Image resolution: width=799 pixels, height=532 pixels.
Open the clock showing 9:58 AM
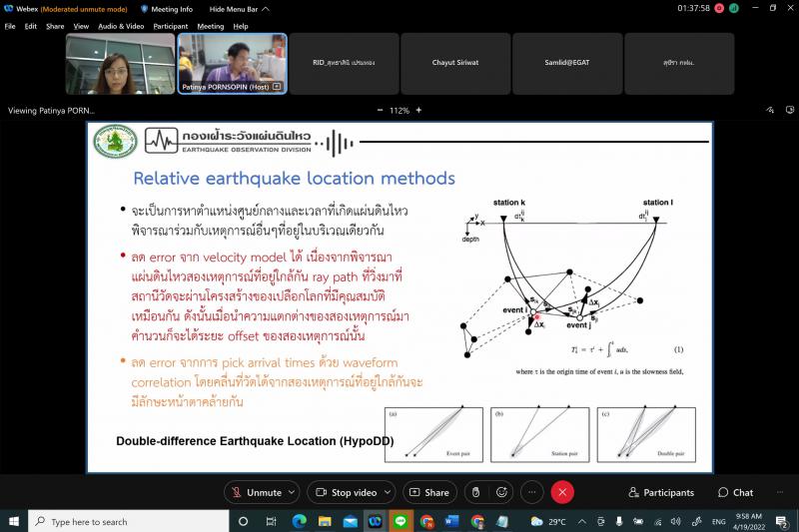point(748,521)
